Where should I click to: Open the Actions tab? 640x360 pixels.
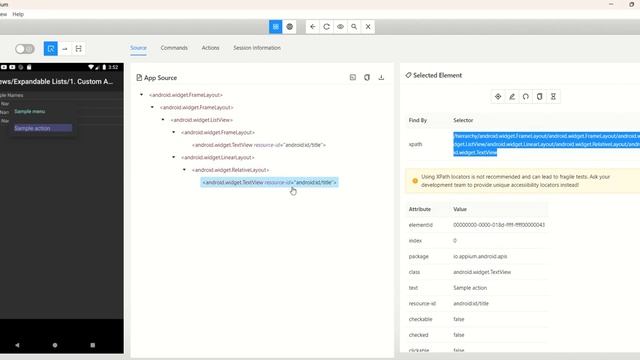210,48
